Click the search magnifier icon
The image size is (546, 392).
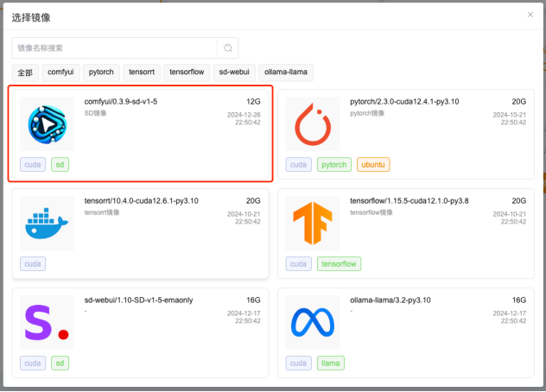pyautogui.click(x=228, y=48)
